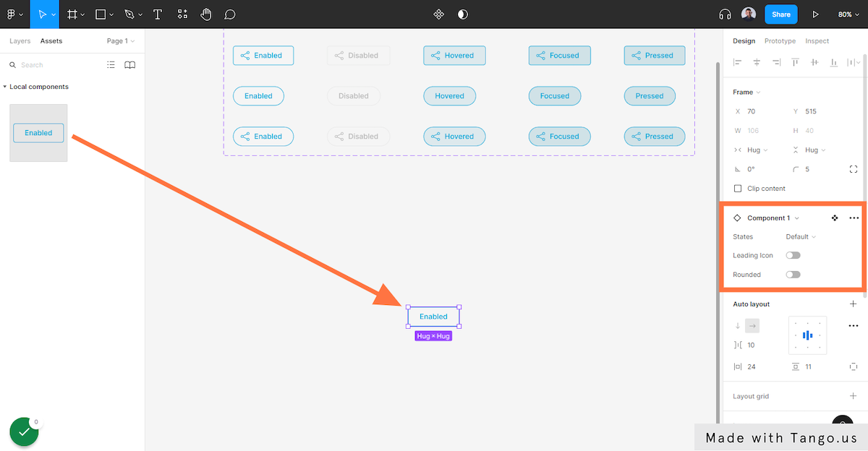This screenshot has height=451, width=868.
Task: Enable the Leading Icon toggle
Action: pyautogui.click(x=793, y=256)
